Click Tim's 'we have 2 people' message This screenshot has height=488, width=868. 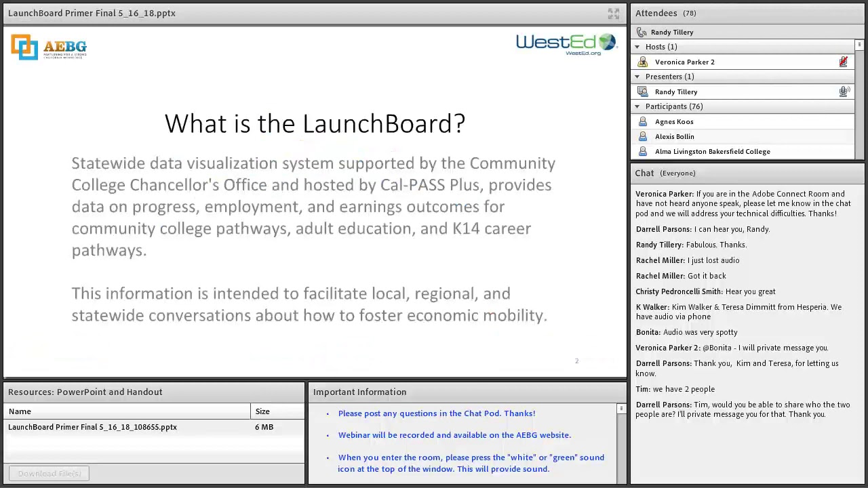(x=675, y=389)
